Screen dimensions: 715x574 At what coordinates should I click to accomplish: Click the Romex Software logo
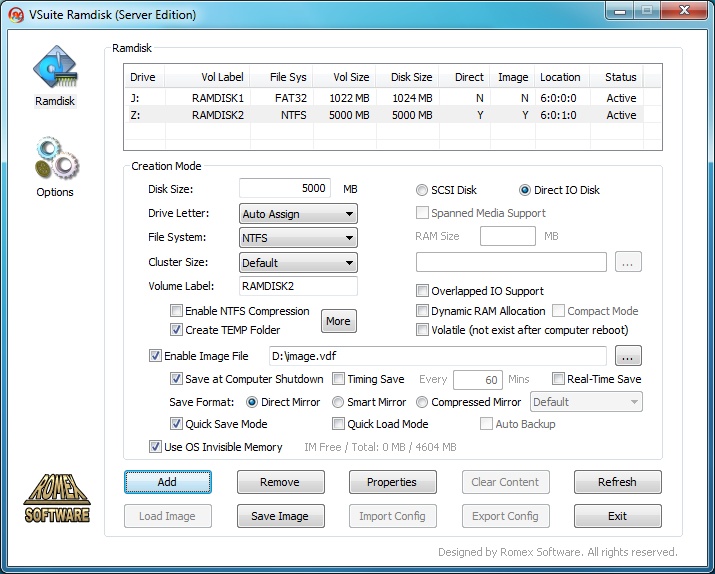point(57,498)
